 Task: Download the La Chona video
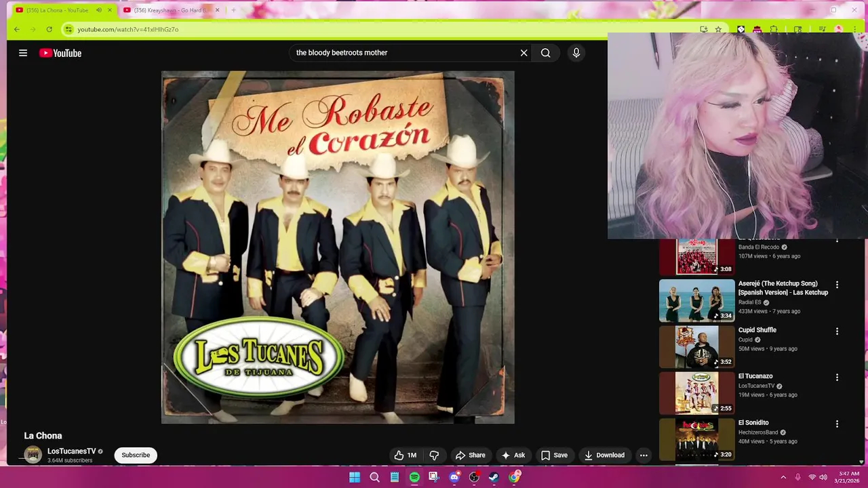pyautogui.click(x=604, y=455)
